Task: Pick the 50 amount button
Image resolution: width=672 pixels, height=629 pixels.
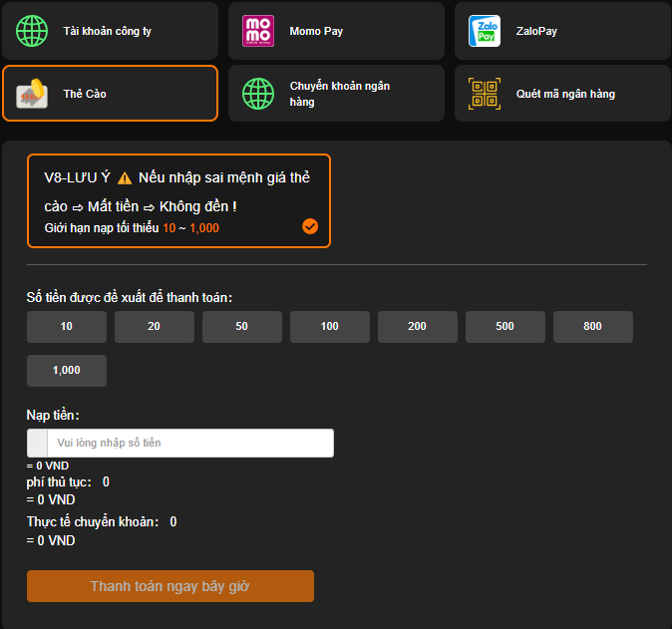Action: tap(242, 327)
